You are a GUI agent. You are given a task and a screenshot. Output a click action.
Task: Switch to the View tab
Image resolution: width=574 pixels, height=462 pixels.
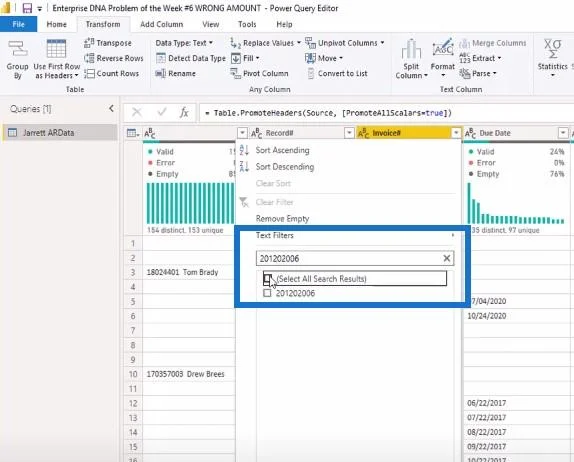tap(210, 24)
